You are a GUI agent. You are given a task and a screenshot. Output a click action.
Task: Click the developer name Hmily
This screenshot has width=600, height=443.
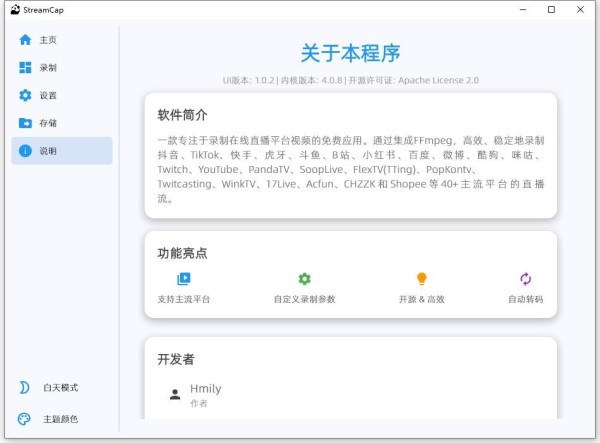click(205, 389)
